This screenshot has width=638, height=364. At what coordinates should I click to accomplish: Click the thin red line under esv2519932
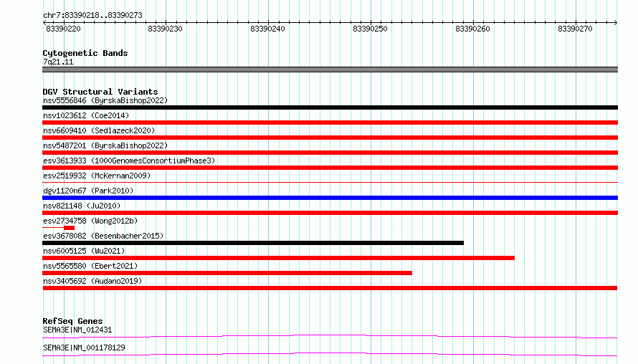[330, 182]
